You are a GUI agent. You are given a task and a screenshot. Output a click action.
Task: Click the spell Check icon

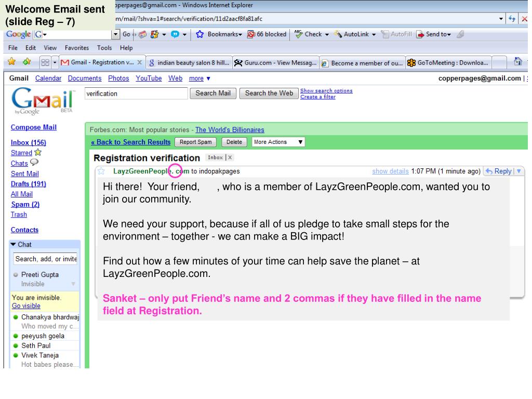click(298, 34)
